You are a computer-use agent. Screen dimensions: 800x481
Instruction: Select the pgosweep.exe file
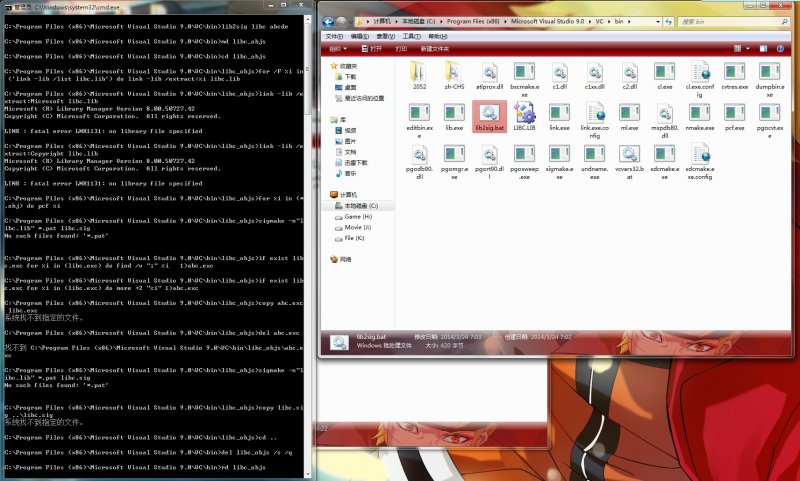point(524,162)
